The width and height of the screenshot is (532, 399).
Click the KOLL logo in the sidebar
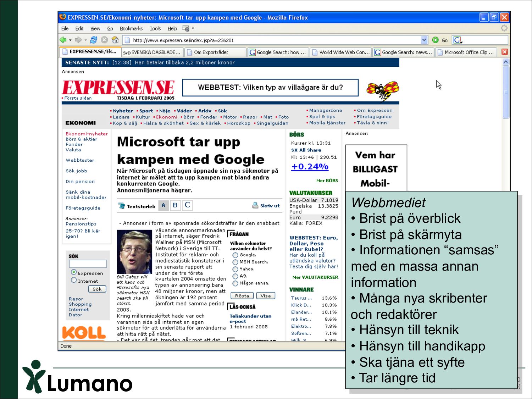84,333
